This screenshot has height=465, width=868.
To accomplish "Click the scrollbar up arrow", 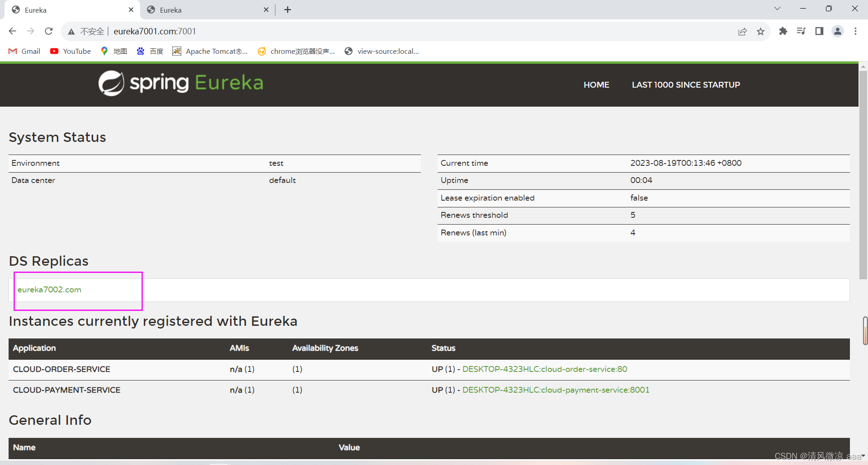I will [863, 66].
